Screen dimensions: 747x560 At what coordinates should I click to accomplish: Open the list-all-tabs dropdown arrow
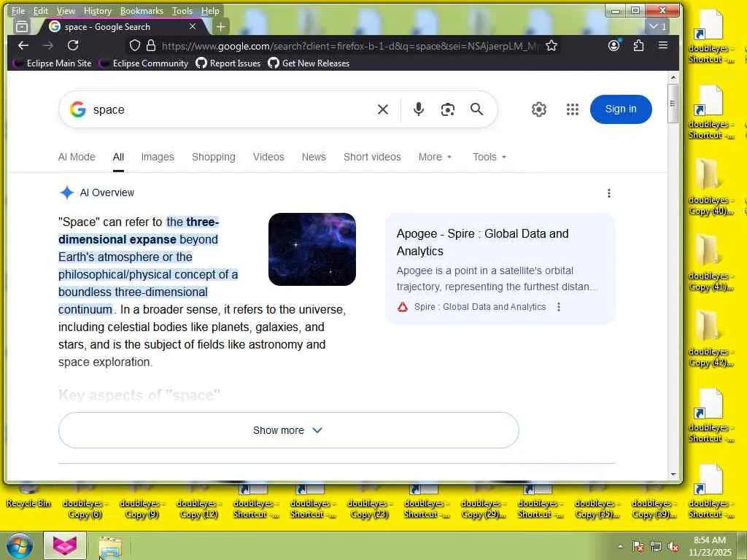tap(658, 27)
